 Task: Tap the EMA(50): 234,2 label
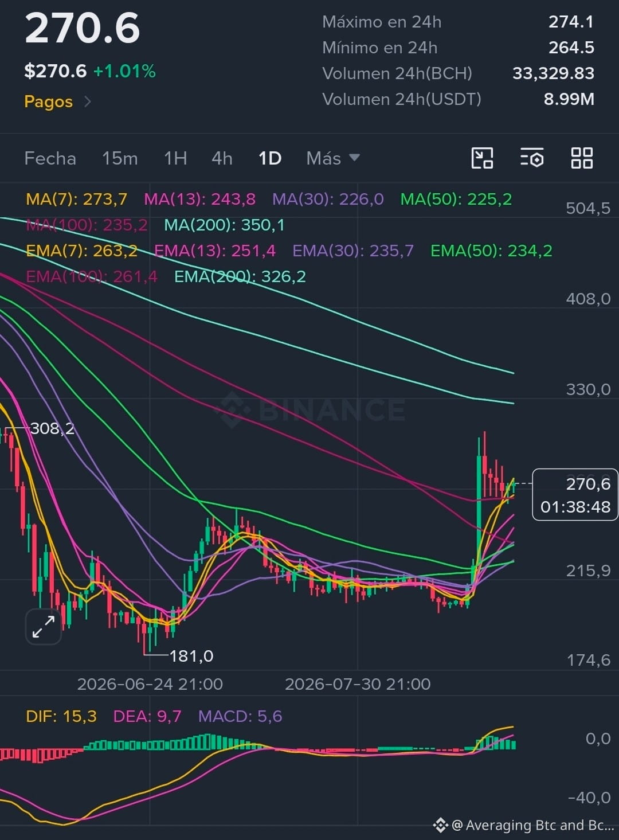click(x=491, y=251)
